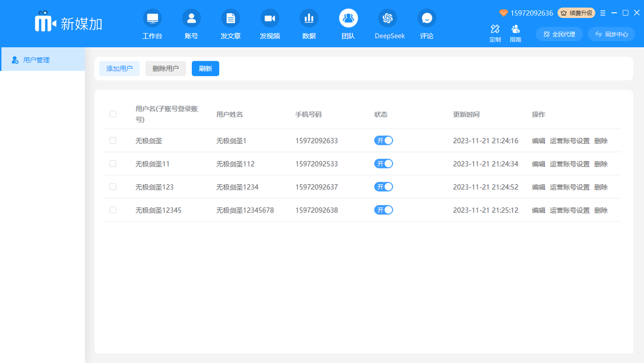Viewport: 644px width, 363px height.
Task: Click the 发文章 article publishing icon
Action: pyautogui.click(x=231, y=19)
